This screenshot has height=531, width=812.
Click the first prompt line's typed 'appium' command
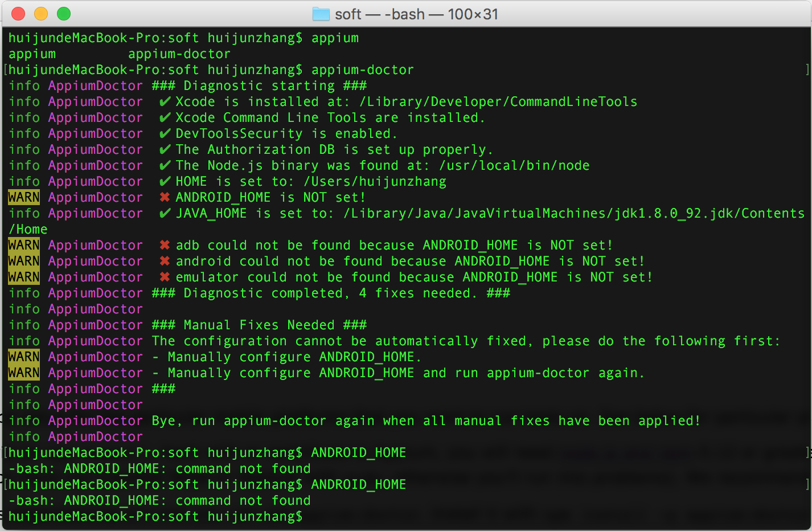(335, 38)
